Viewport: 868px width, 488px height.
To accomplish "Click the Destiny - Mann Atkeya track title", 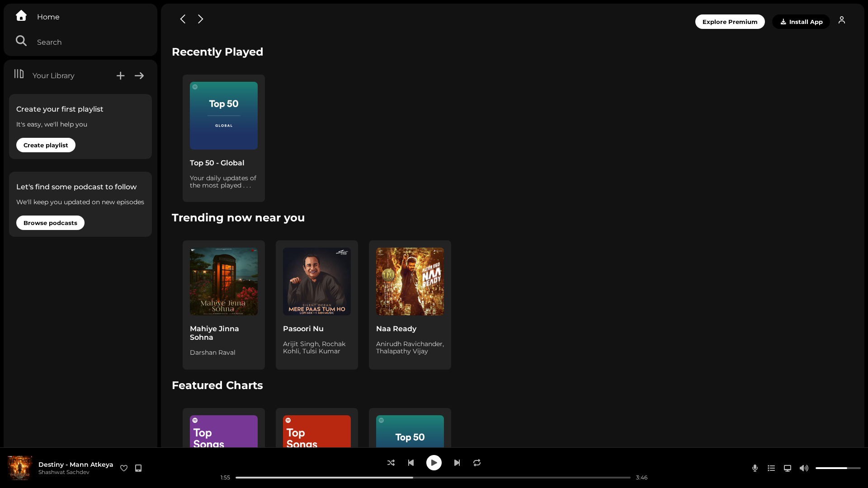I will click(x=76, y=465).
